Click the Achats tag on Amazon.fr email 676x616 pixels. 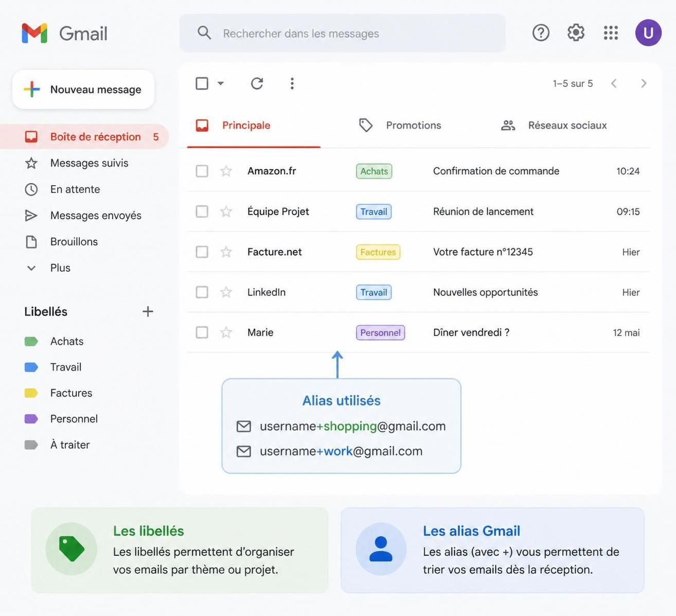pyautogui.click(x=374, y=171)
